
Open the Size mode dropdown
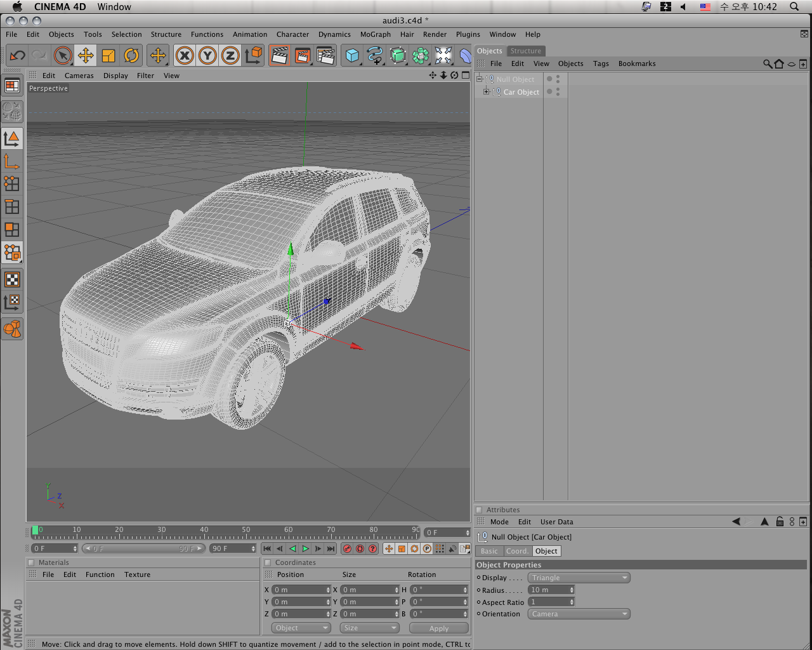[x=369, y=628]
